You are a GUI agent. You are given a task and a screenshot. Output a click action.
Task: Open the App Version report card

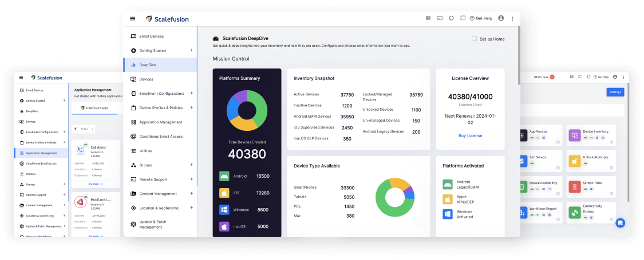tap(541, 135)
